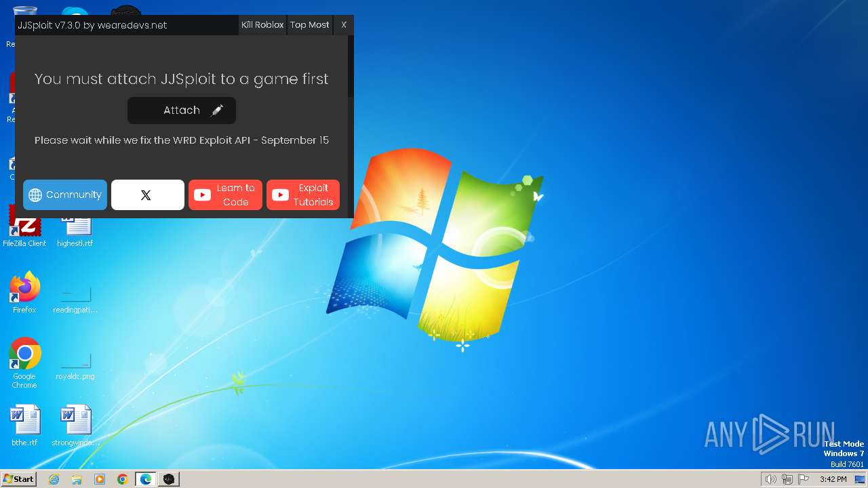Select the strongwindo... desktop document
Screen dimensions: 868x488
(x=75, y=426)
